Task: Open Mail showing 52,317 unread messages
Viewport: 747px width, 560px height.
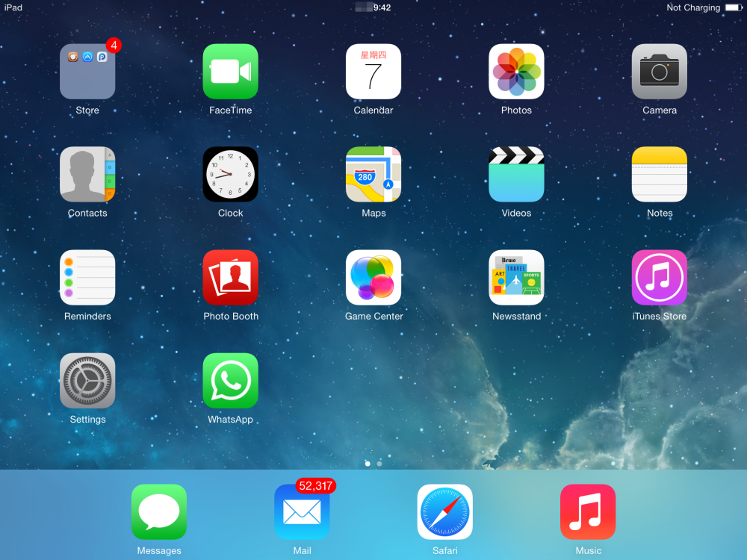Action: [x=302, y=512]
